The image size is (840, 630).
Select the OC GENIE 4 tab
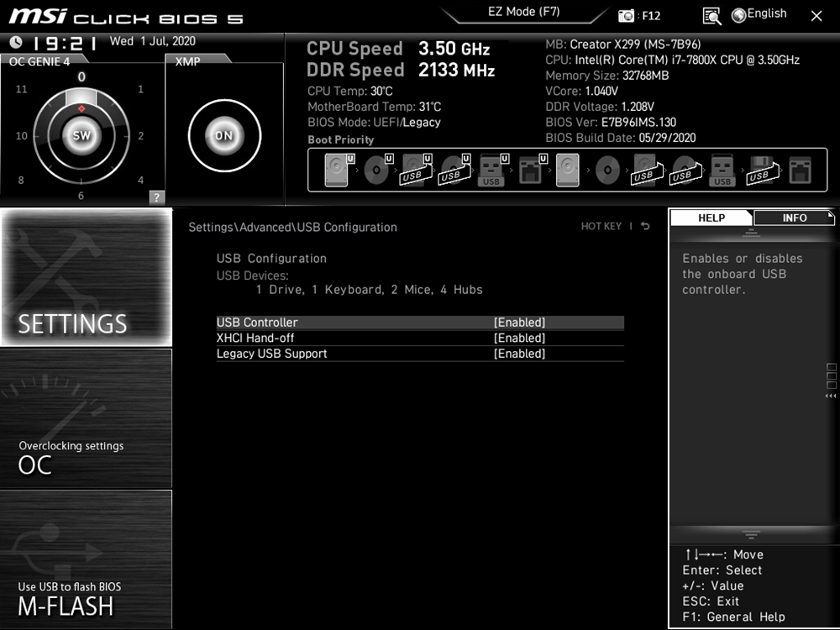click(x=39, y=61)
